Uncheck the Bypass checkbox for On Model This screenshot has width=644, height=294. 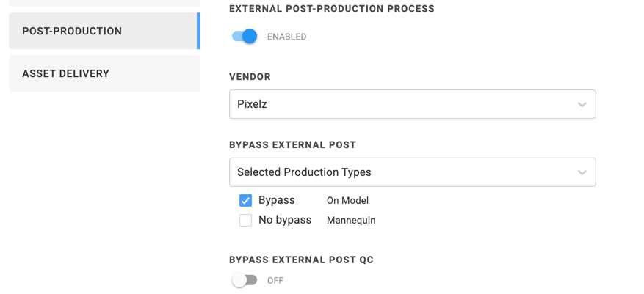click(x=245, y=200)
